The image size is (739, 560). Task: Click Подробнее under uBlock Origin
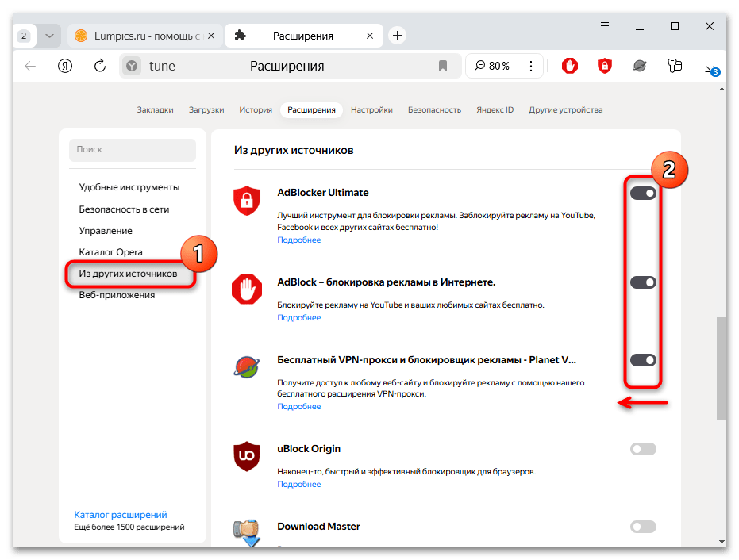298,484
